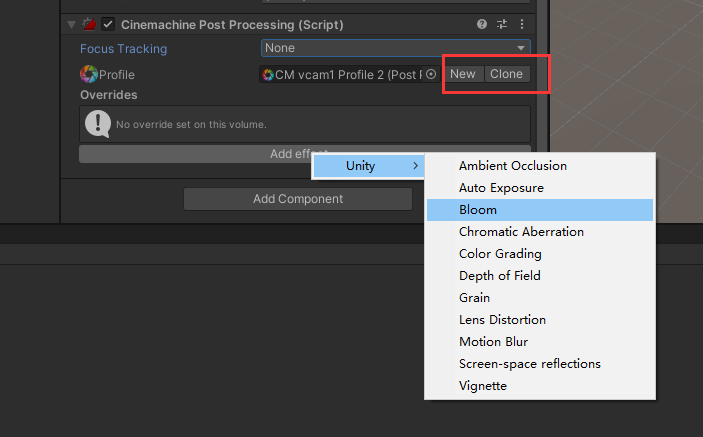Select Lens Distortion effect

point(540,320)
